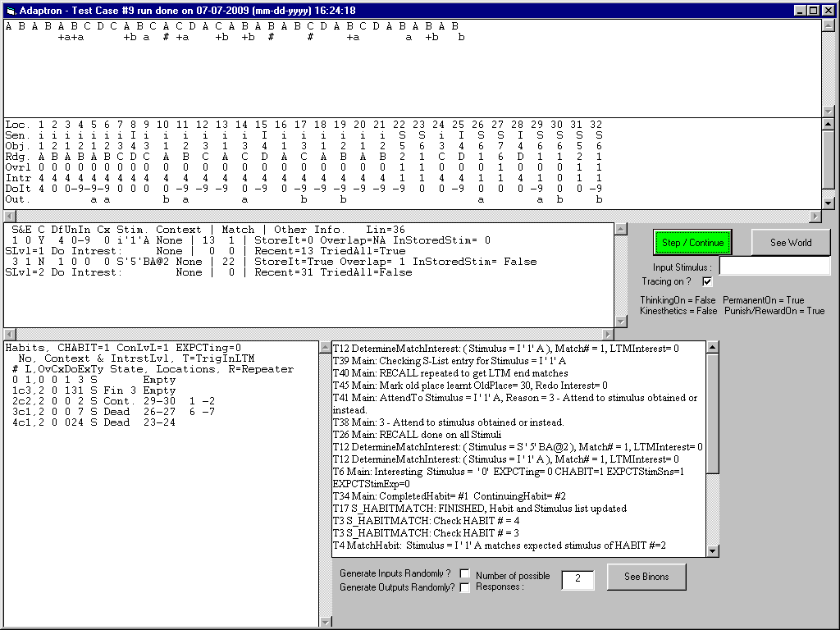Click the 'T45 Main: Mark old place learnt' line
The width and height of the screenshot is (840, 630).
point(470,386)
